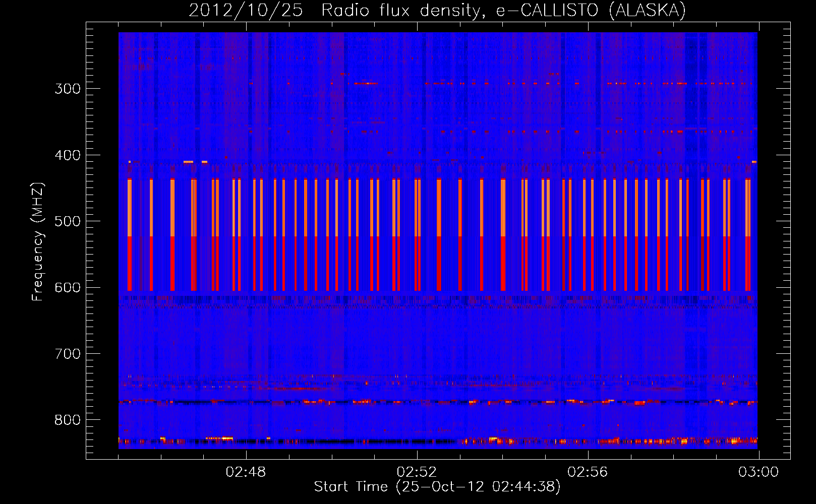Click the "Start Time (25-Oct-12 02:44:38)" label
The image size is (816, 504).
click(437, 487)
